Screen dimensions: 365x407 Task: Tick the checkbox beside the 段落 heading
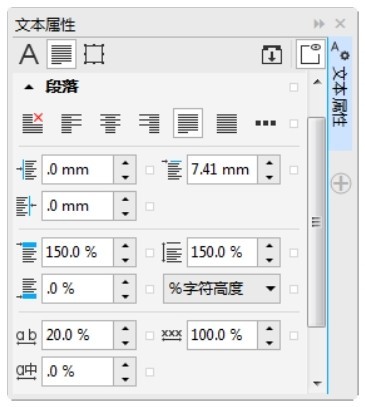click(294, 88)
